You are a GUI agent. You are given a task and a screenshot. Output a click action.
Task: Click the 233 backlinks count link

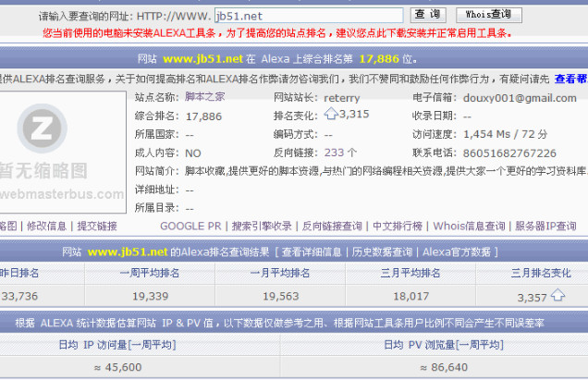(x=334, y=153)
